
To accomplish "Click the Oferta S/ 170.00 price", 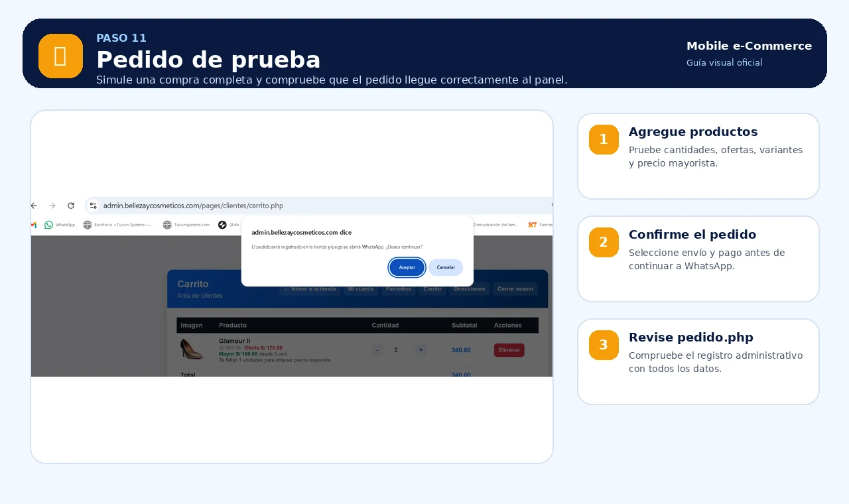I will click(x=263, y=347).
